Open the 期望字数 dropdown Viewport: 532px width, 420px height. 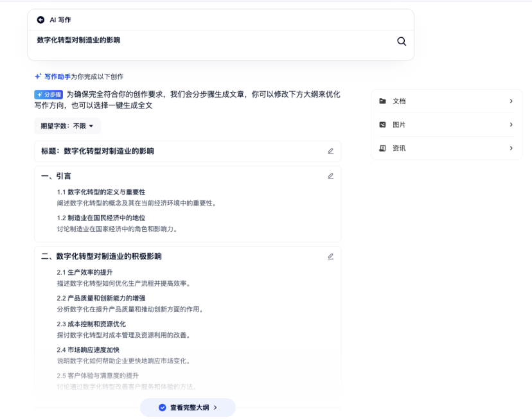(x=67, y=127)
